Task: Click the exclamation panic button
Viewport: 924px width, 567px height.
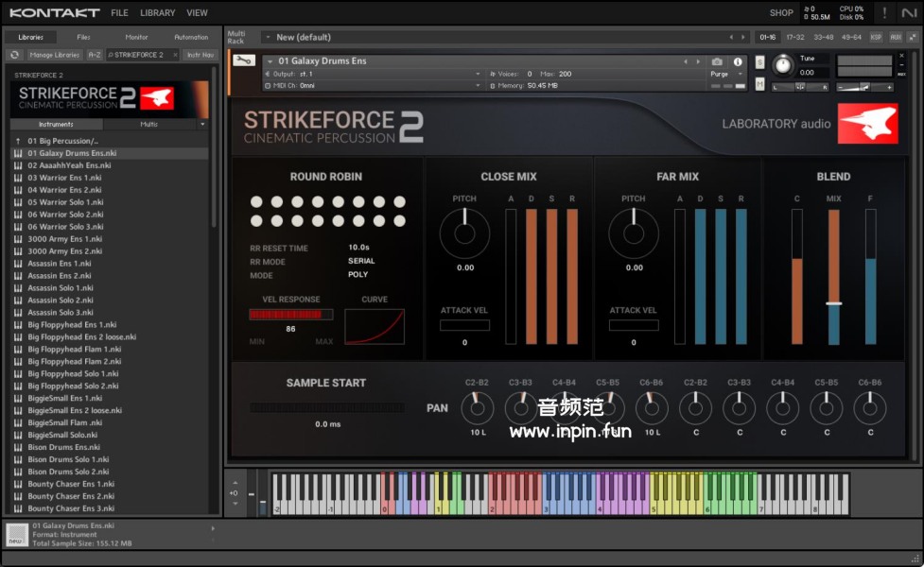Action: click(884, 13)
